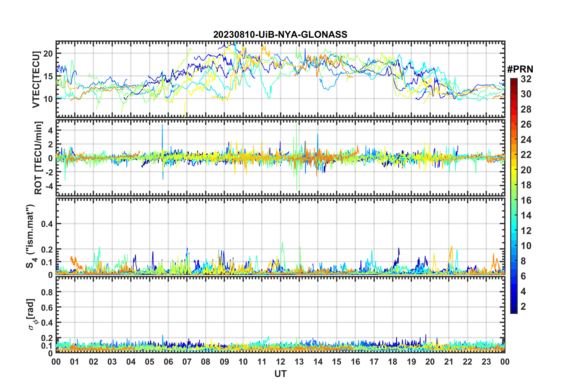Viewport: 561px width, 392px height.
Task: Click the colorbar tick label "28"
Action: (x=526, y=109)
